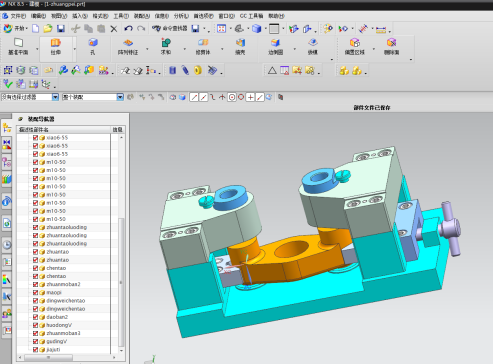Select the huodongV tree item
The height and width of the screenshot is (364, 493).
tap(59, 325)
